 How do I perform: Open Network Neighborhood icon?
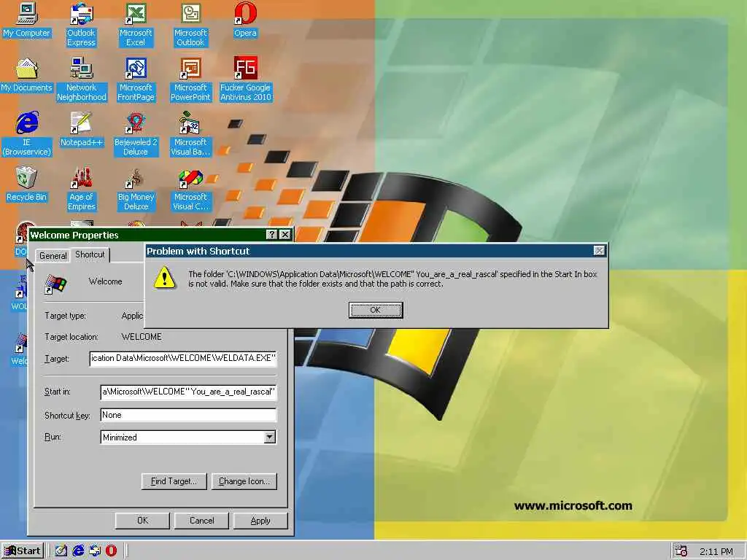coord(82,79)
